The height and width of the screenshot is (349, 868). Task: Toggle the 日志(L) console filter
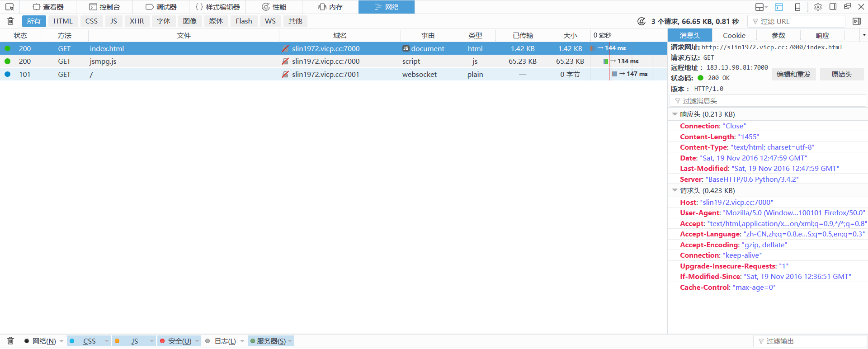pyautogui.click(x=221, y=341)
